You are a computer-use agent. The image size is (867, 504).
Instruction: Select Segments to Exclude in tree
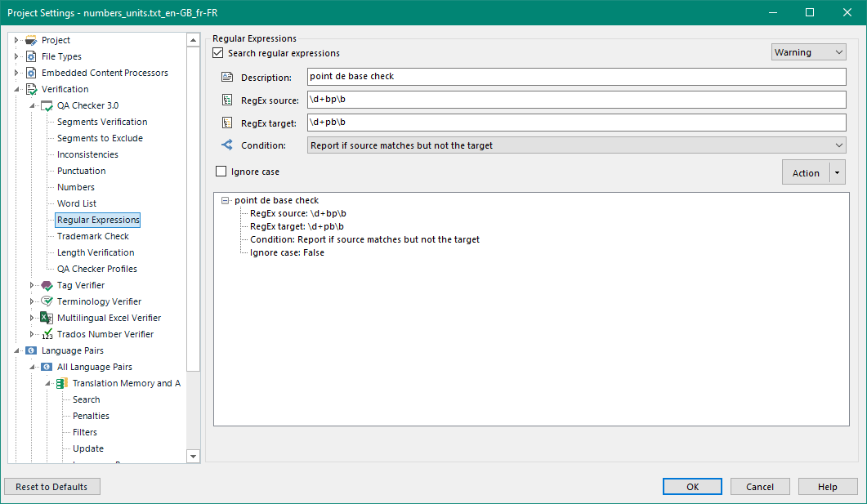pos(100,138)
